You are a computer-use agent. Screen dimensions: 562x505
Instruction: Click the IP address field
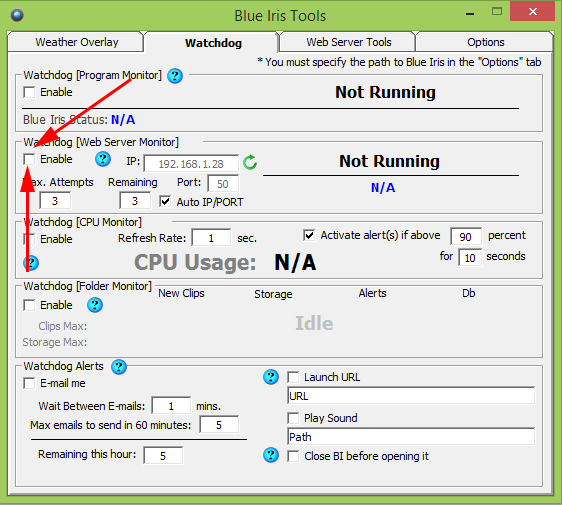point(191,164)
